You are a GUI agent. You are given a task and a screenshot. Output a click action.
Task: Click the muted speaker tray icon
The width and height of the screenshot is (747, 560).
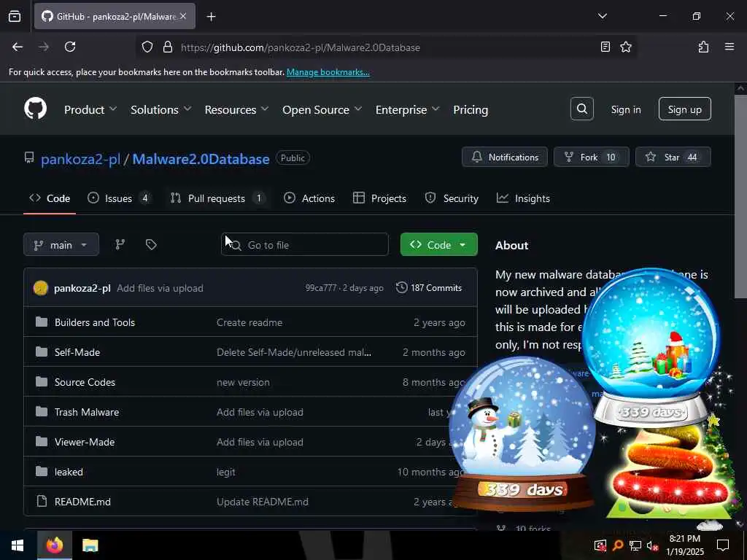pyautogui.click(x=652, y=545)
